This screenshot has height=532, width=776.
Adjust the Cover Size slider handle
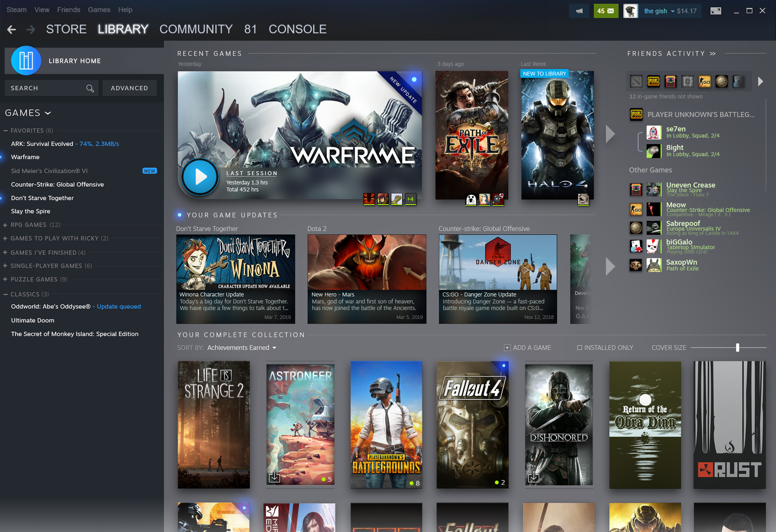pyautogui.click(x=737, y=348)
